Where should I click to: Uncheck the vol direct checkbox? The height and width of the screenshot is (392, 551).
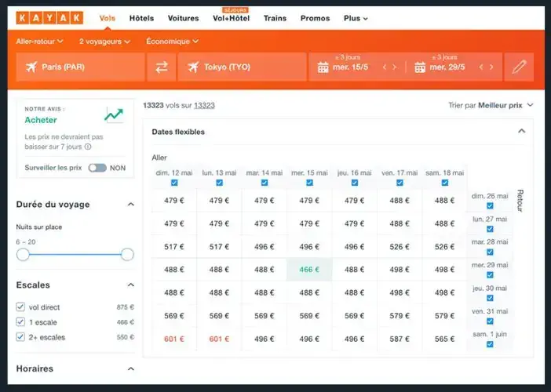(21, 307)
